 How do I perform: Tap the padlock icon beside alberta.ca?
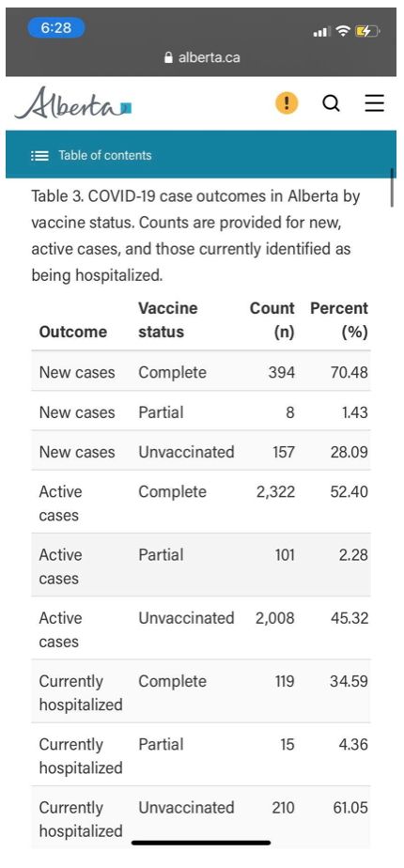click(169, 57)
